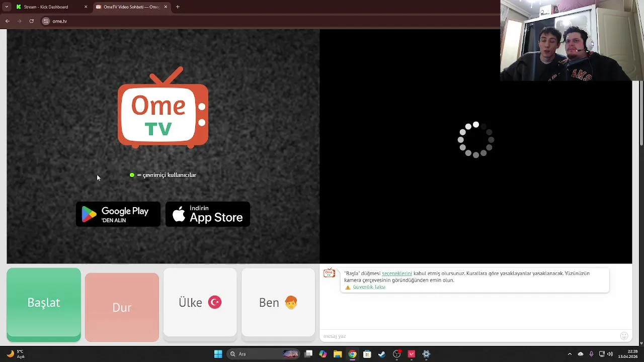Open Steam from taskbar

coord(382,354)
